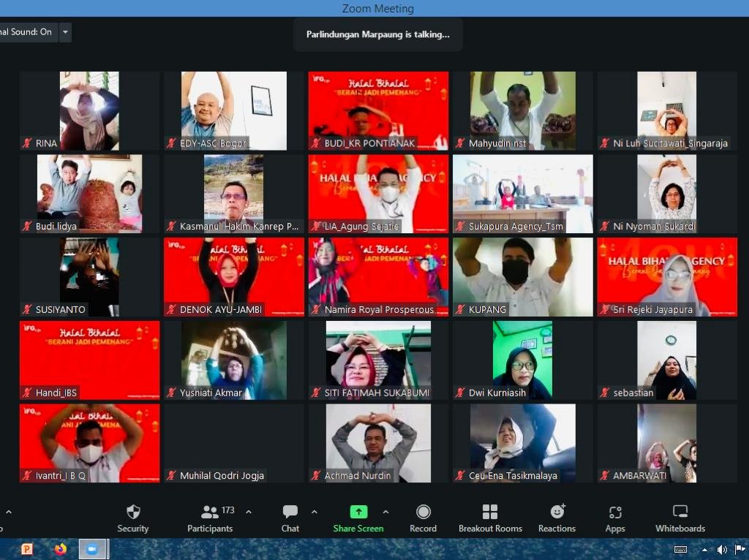
Task: Expand the arrow next to Chat
Action: (x=315, y=512)
